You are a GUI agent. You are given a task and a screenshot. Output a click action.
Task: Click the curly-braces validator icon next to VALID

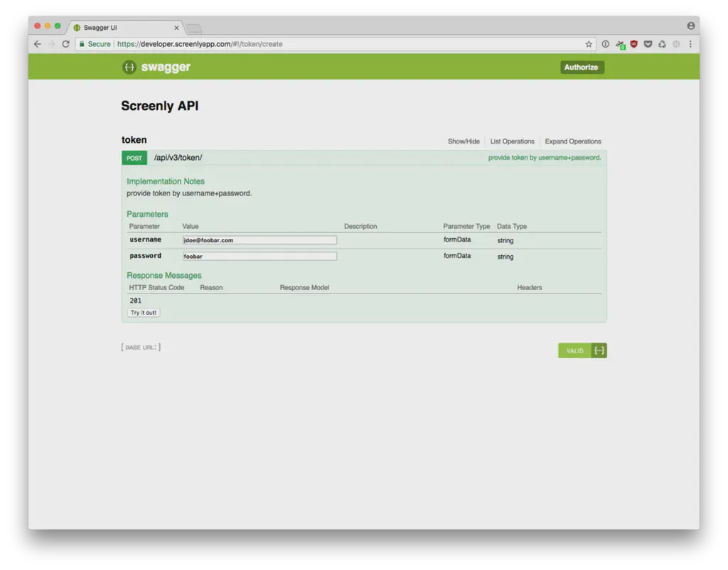coord(599,350)
